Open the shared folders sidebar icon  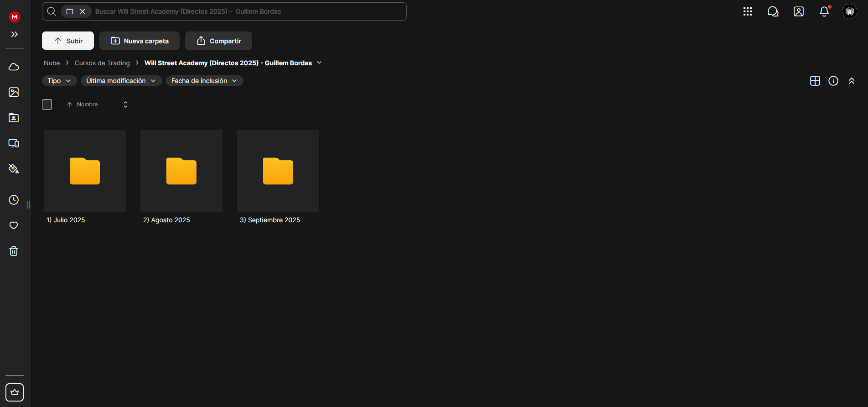tap(14, 118)
